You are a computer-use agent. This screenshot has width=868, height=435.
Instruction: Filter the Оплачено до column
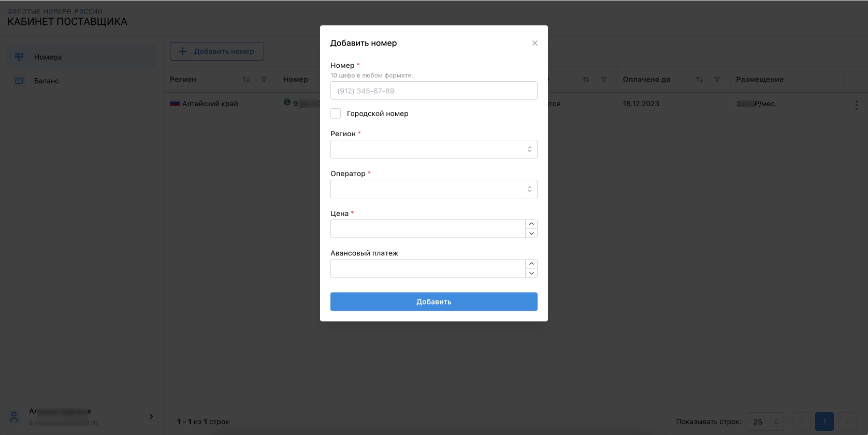717,79
